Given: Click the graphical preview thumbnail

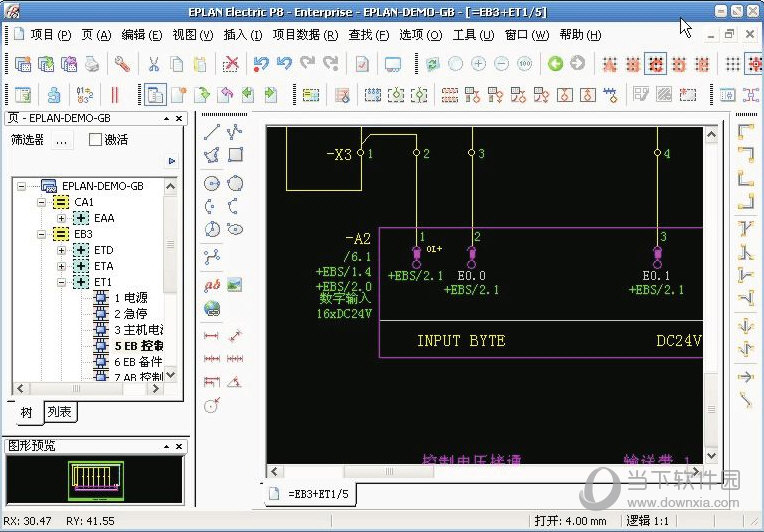Looking at the screenshot, I should 95,480.
